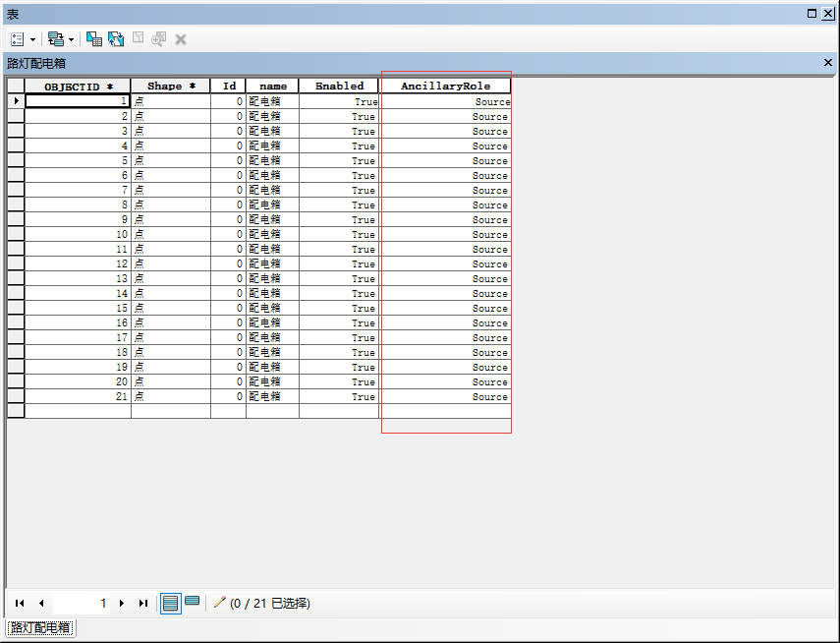Click the (0 / 21 已选择) status text
840x643 pixels.
(270, 604)
